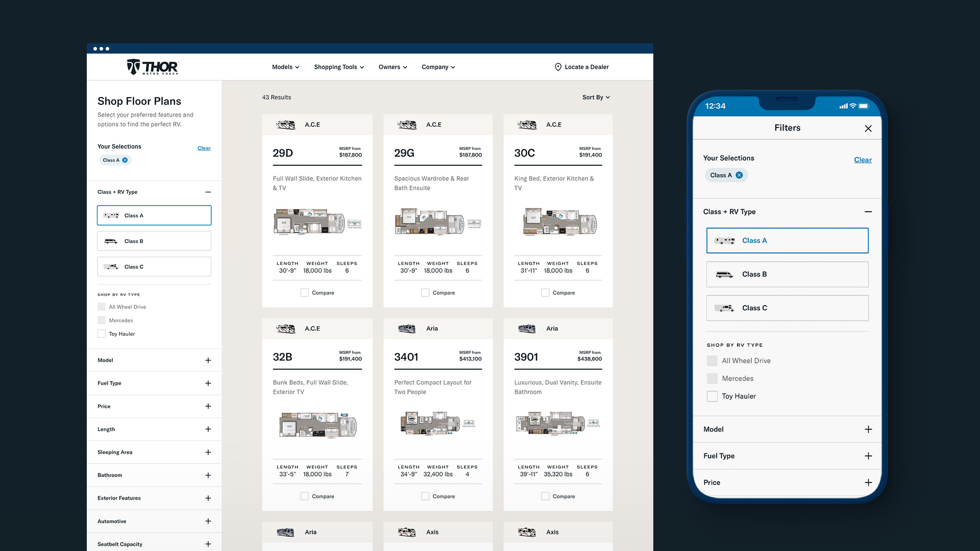Screen dimensions: 980x551
Task: Click the A.C.E RV icon on 32B card
Action: 286,329
